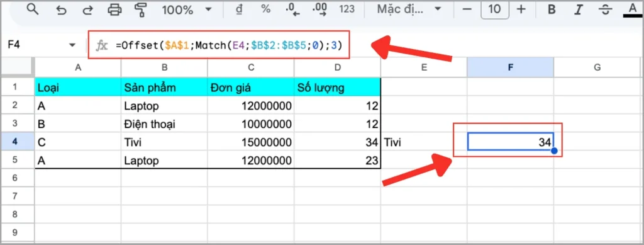Select cell D4 with value 34
The width and height of the screenshot is (644, 245).
point(337,142)
